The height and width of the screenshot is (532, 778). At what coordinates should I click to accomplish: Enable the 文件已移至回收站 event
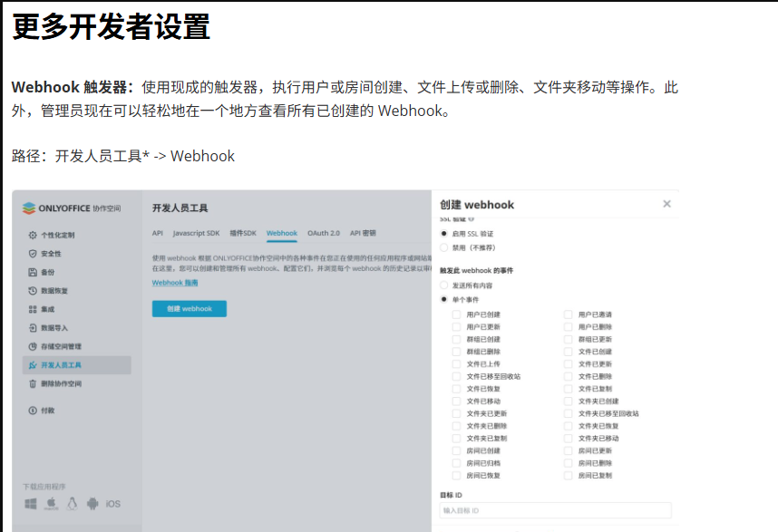coord(456,376)
